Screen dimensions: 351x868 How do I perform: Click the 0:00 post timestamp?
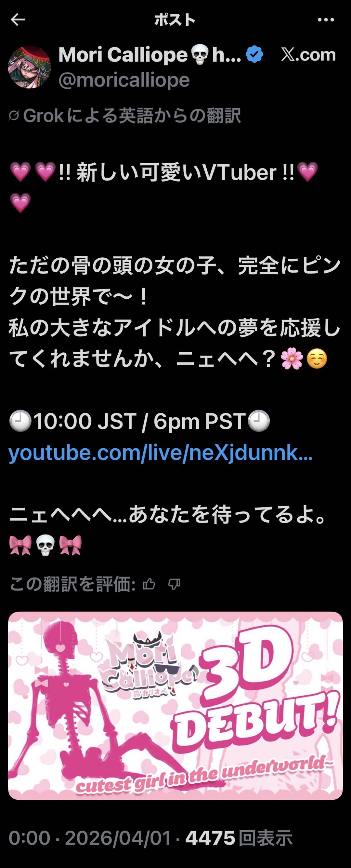[x=29, y=838]
